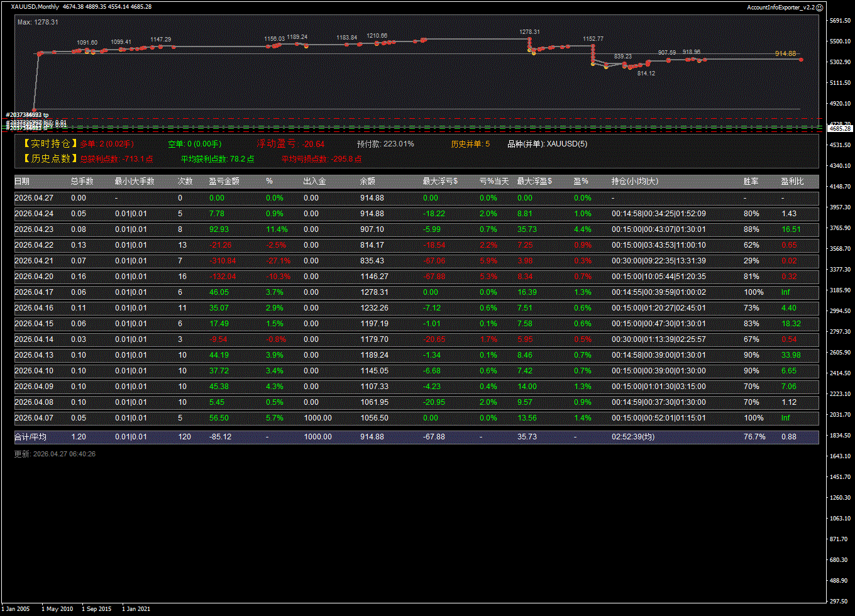
Task: Click the 1278.31 peak equity marker
Action: point(529,31)
